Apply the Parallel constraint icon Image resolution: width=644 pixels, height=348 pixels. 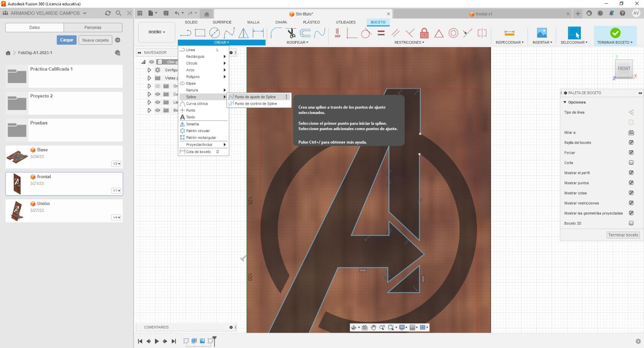[395, 33]
